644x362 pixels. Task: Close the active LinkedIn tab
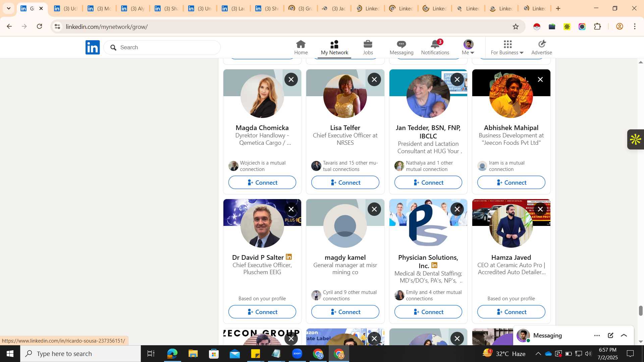[x=41, y=8]
